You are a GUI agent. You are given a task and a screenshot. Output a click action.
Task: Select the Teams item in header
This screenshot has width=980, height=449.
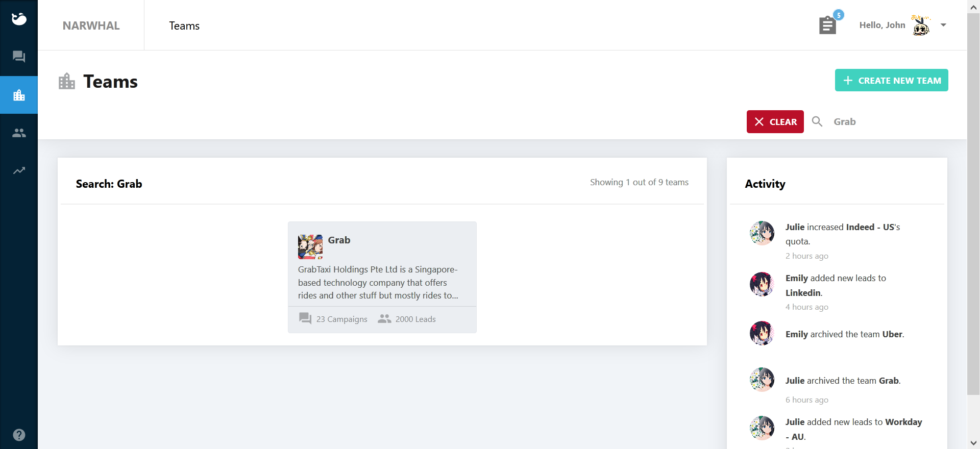point(184,26)
